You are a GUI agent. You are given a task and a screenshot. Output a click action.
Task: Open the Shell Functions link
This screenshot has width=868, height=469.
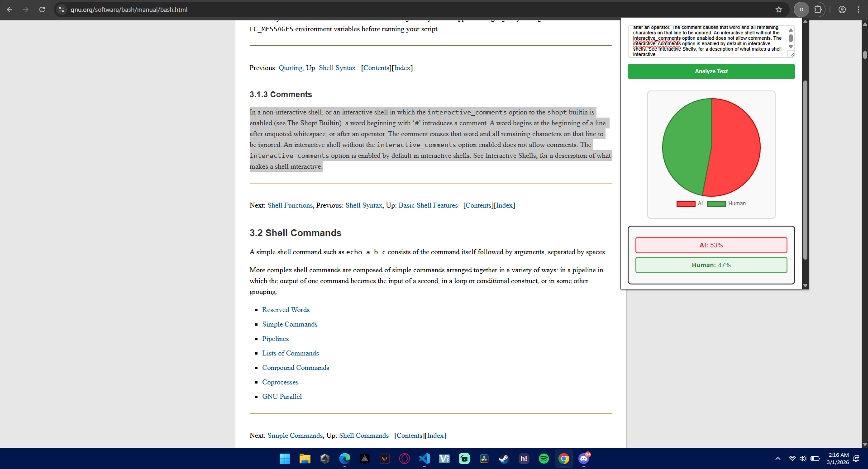(x=290, y=205)
